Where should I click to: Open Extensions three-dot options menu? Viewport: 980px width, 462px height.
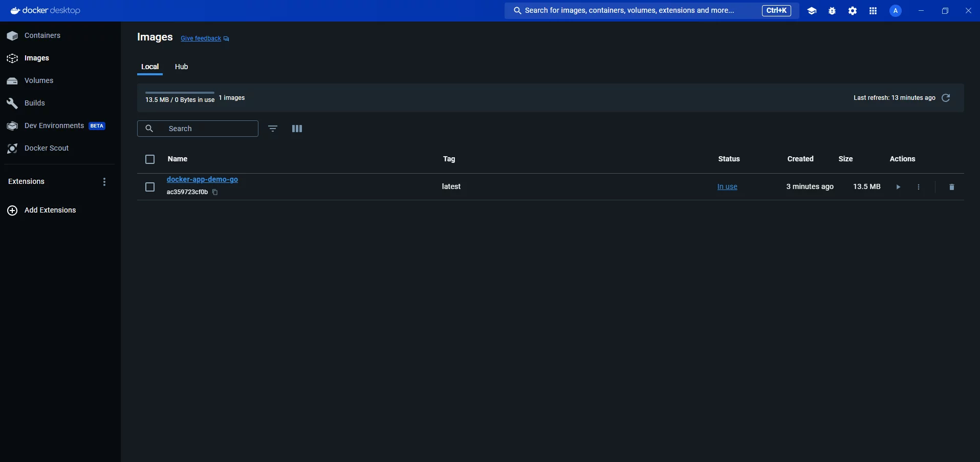(104, 182)
